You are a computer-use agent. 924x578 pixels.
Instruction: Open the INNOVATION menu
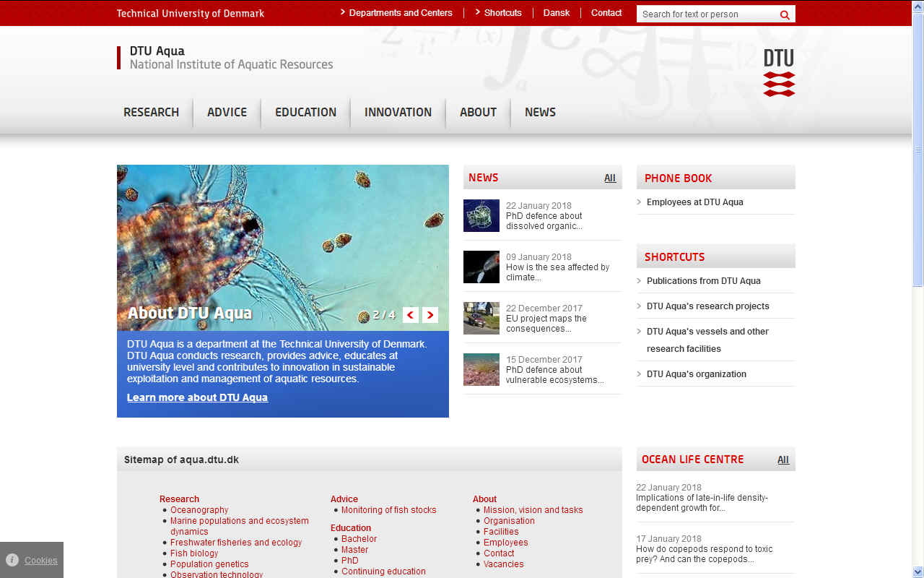point(398,112)
